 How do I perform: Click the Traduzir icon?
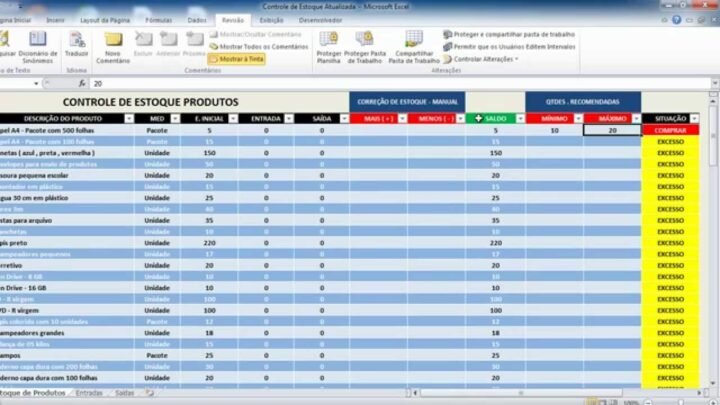[x=76, y=43]
